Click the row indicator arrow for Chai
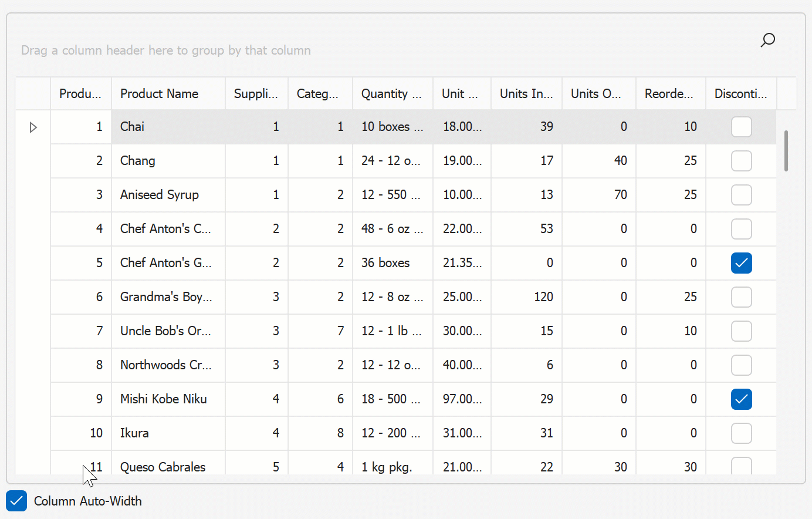 pos(33,127)
